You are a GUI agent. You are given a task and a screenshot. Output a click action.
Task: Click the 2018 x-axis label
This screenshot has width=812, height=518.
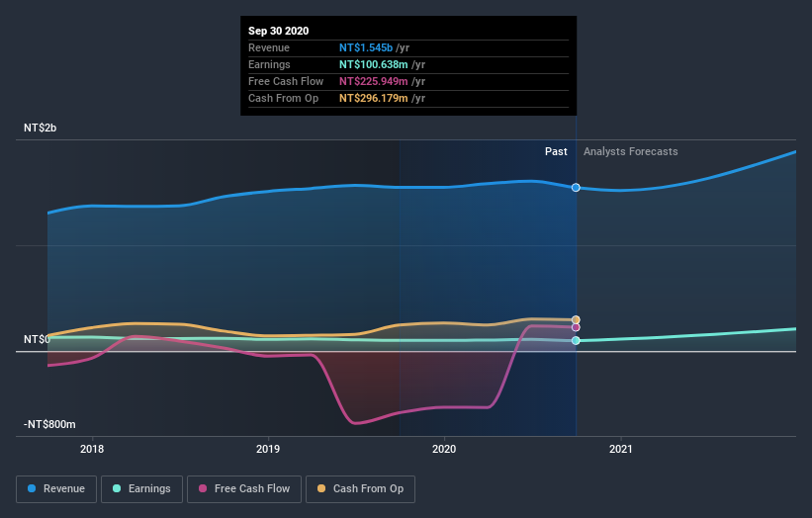tap(92, 449)
